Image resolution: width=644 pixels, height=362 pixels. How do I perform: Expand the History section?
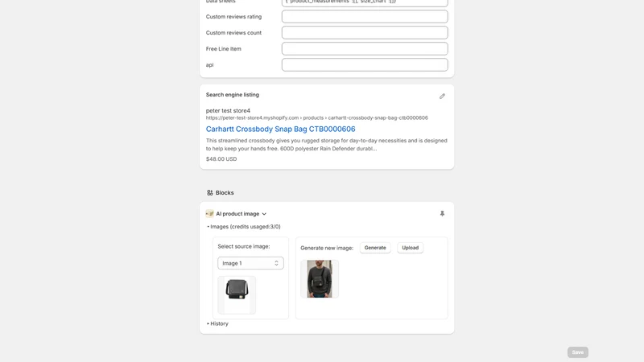click(217, 323)
